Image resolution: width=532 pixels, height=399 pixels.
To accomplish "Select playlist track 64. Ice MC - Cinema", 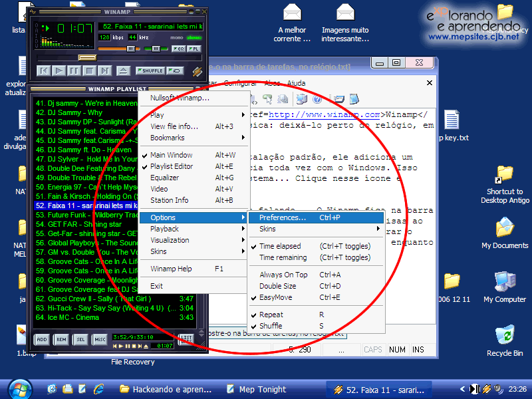I will click(x=114, y=318).
